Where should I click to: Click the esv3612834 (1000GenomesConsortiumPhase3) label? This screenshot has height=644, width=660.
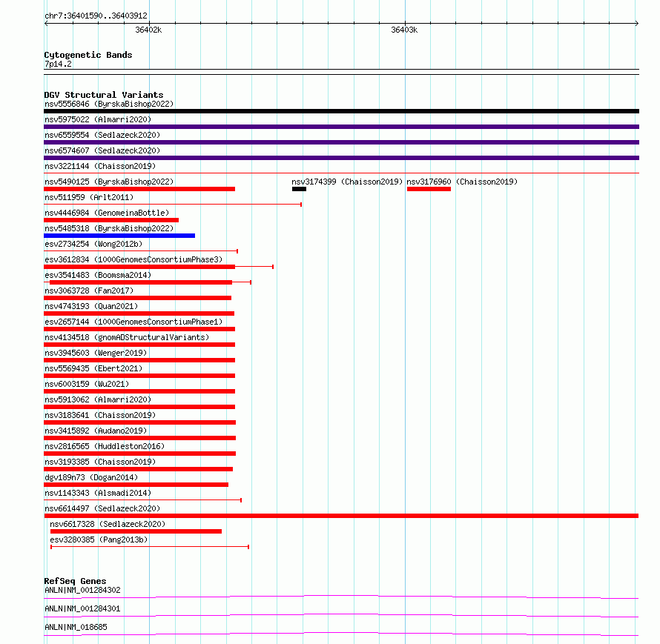point(133,259)
